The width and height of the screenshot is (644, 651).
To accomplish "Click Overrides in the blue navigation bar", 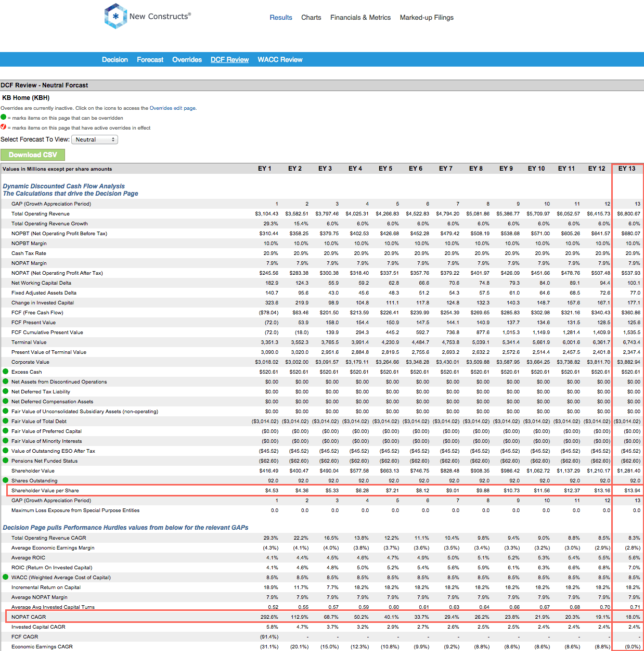I will pos(187,60).
